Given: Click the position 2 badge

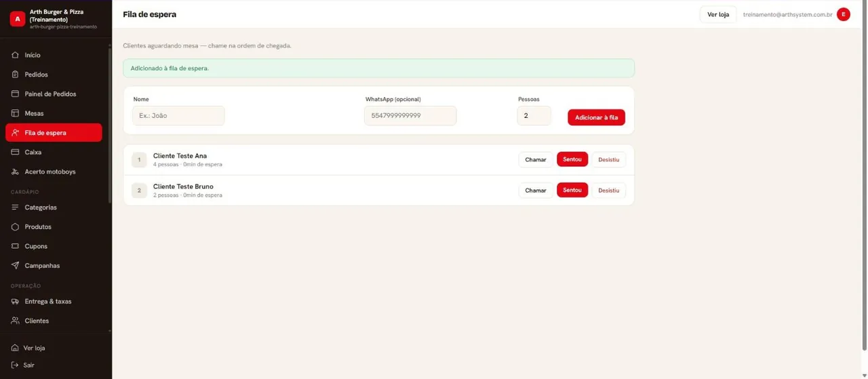Looking at the screenshot, I should coord(139,191).
